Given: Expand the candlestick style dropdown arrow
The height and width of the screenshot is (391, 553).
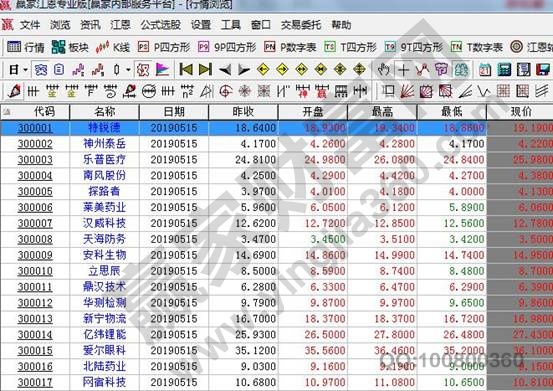Looking at the screenshot, I should 128,70.
